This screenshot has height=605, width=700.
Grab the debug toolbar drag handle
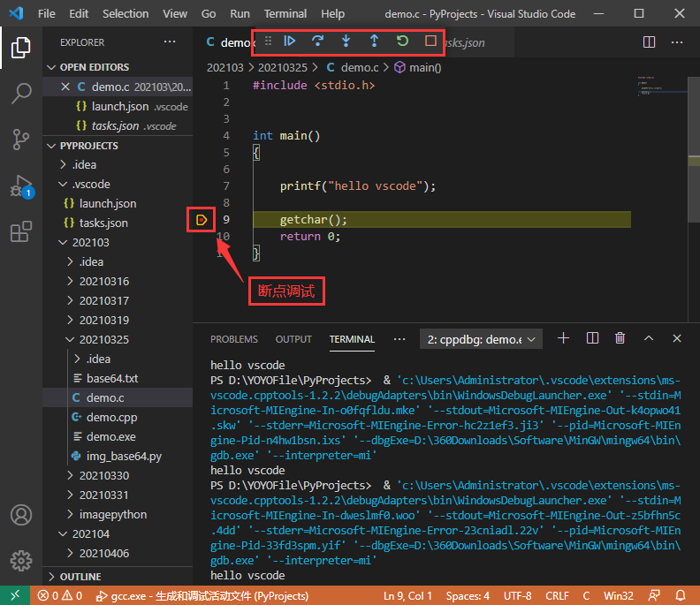pyautogui.click(x=268, y=41)
